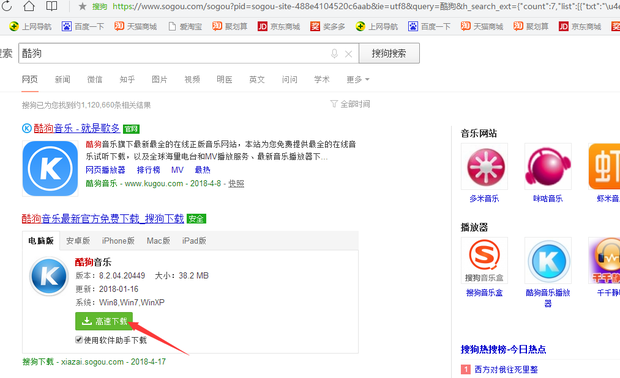
Task: Switch to the 问问 tab
Action: pos(289,79)
